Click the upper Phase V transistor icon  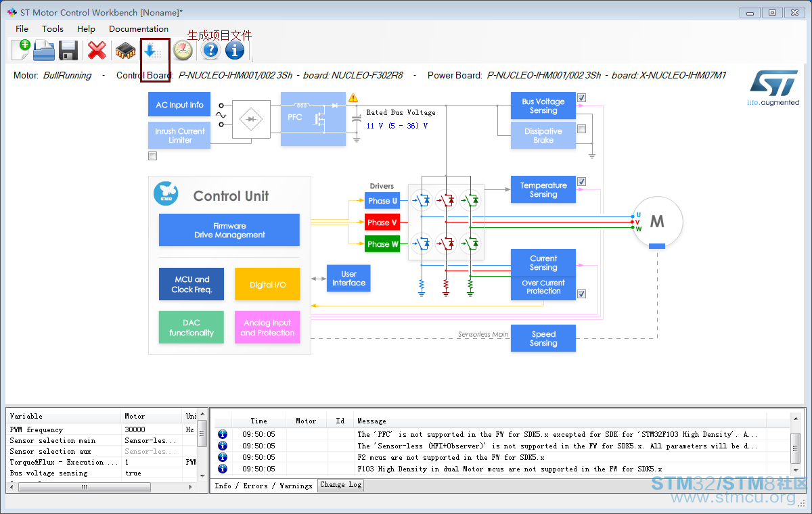[x=446, y=200]
